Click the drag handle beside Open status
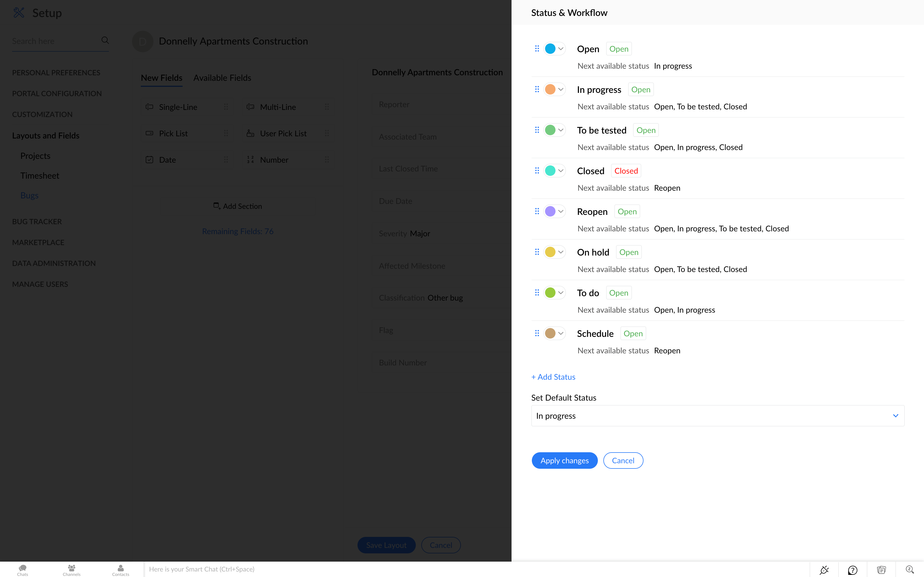 pos(537,48)
